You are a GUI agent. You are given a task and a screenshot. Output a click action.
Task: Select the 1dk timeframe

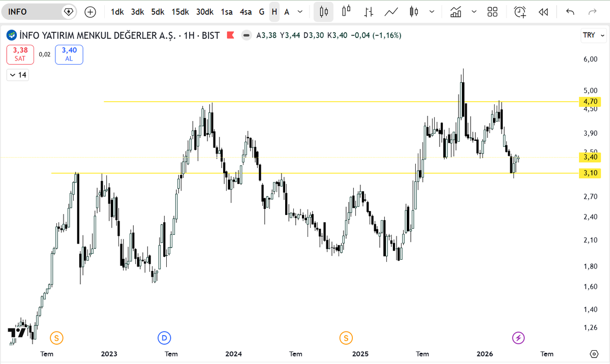click(117, 12)
